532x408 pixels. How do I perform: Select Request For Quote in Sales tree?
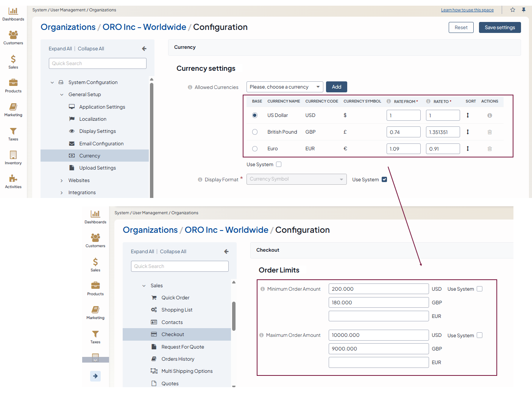[183, 347]
